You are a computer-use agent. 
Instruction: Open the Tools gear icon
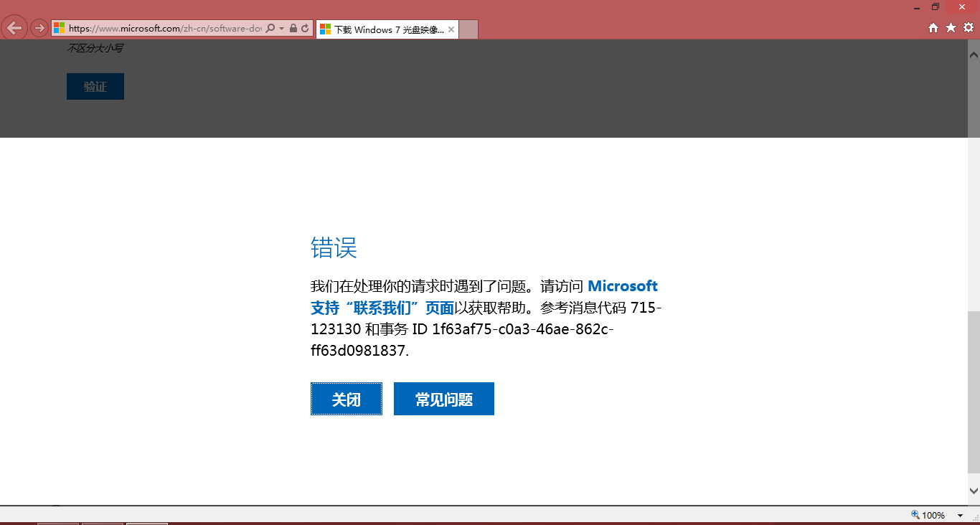coord(969,28)
